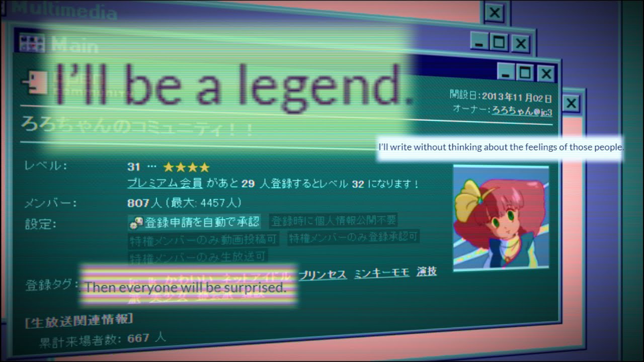Image resolution: width=644 pixels, height=362 pixels.
Task: Select the 演技 tag
Action: [427, 271]
